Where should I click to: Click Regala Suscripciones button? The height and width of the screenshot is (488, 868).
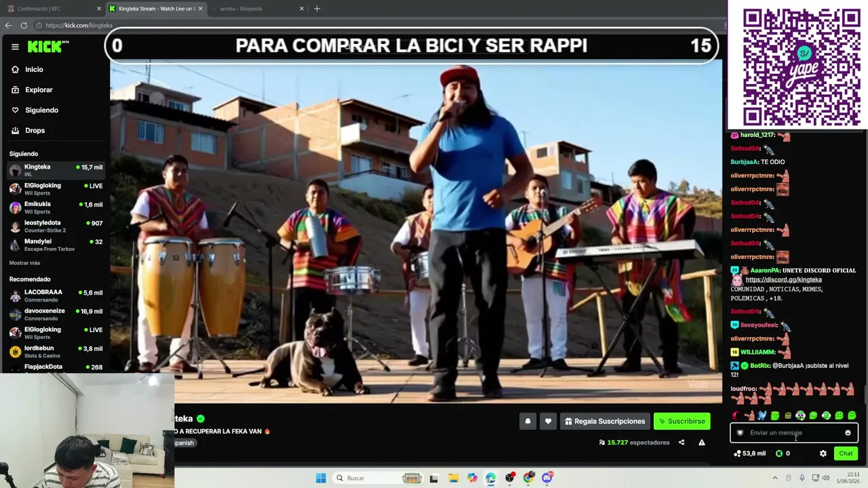point(604,421)
